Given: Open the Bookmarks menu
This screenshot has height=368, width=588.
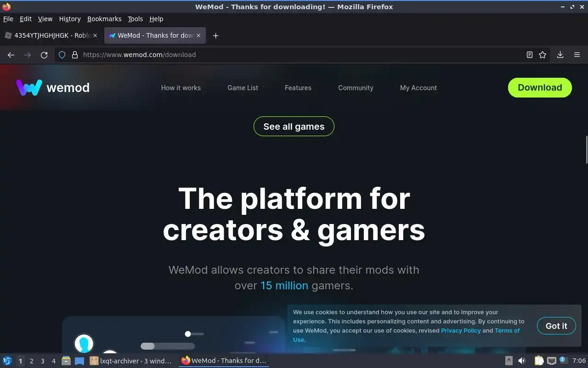Looking at the screenshot, I should tap(104, 19).
